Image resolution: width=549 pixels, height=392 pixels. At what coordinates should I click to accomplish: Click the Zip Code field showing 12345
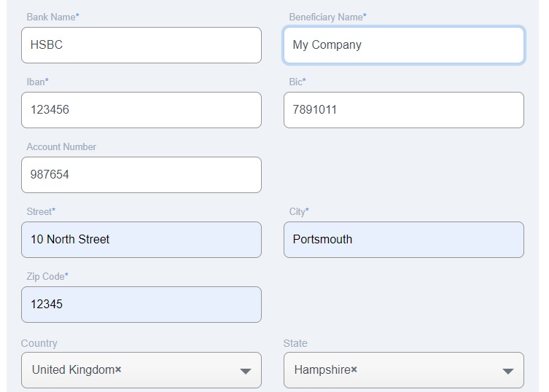coord(141,305)
